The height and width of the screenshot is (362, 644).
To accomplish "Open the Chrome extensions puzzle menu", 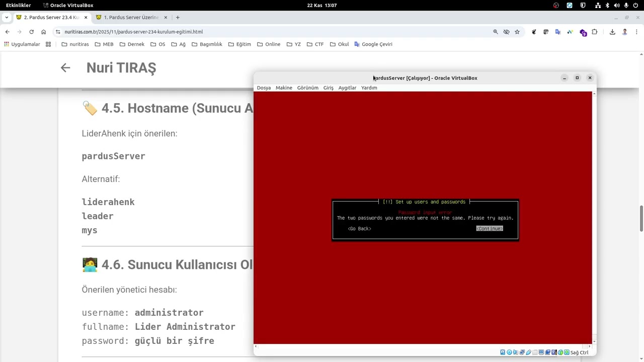I will coord(594,32).
